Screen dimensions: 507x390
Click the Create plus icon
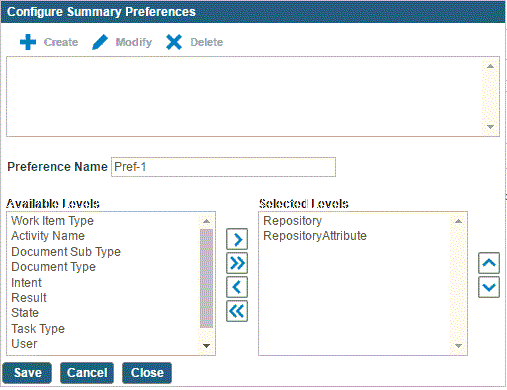point(28,42)
